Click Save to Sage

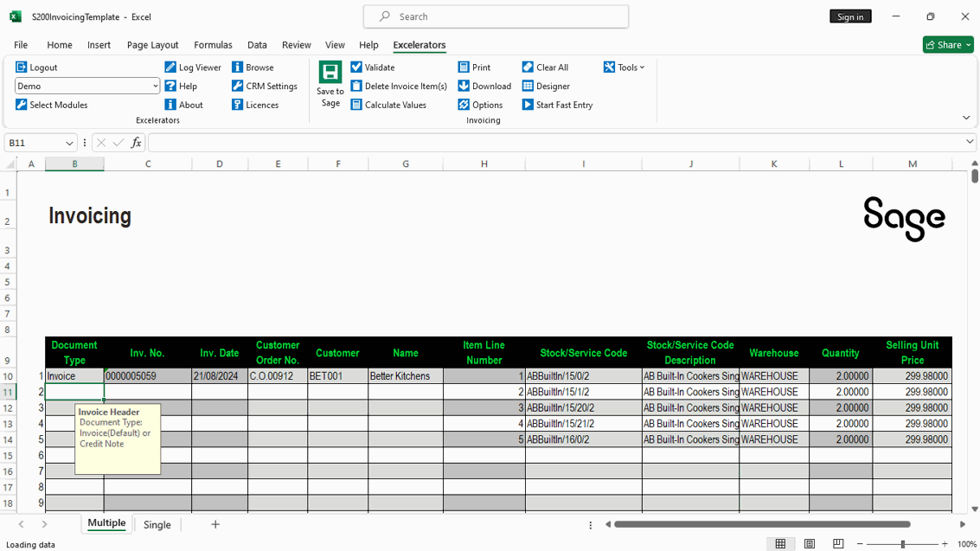[x=330, y=85]
